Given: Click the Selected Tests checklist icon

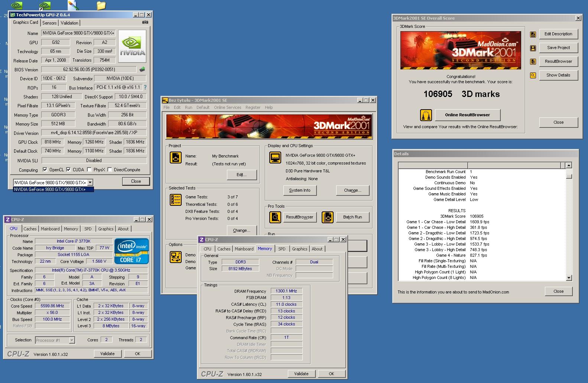Looking at the screenshot, I should (176, 200).
